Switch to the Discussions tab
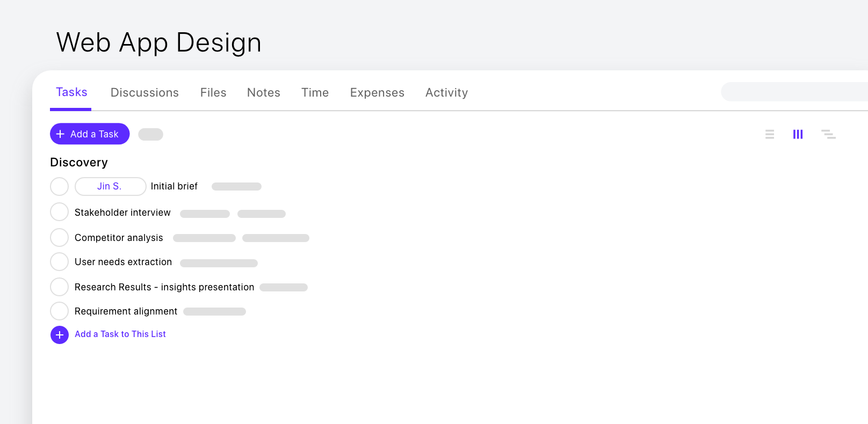This screenshot has height=424, width=868. tap(144, 93)
